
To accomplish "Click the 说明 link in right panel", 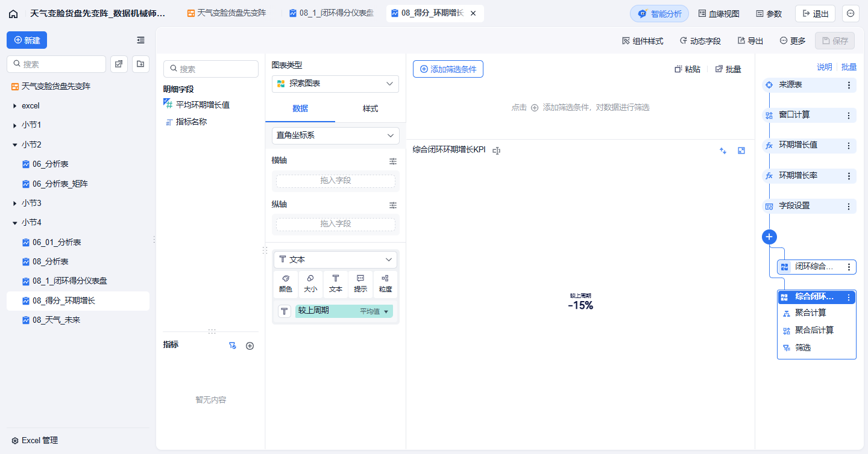I will click(x=825, y=67).
